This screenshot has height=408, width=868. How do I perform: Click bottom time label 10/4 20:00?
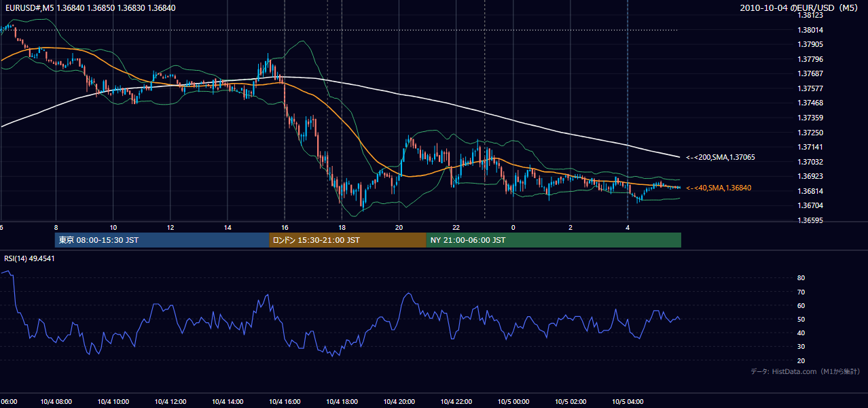click(399, 401)
